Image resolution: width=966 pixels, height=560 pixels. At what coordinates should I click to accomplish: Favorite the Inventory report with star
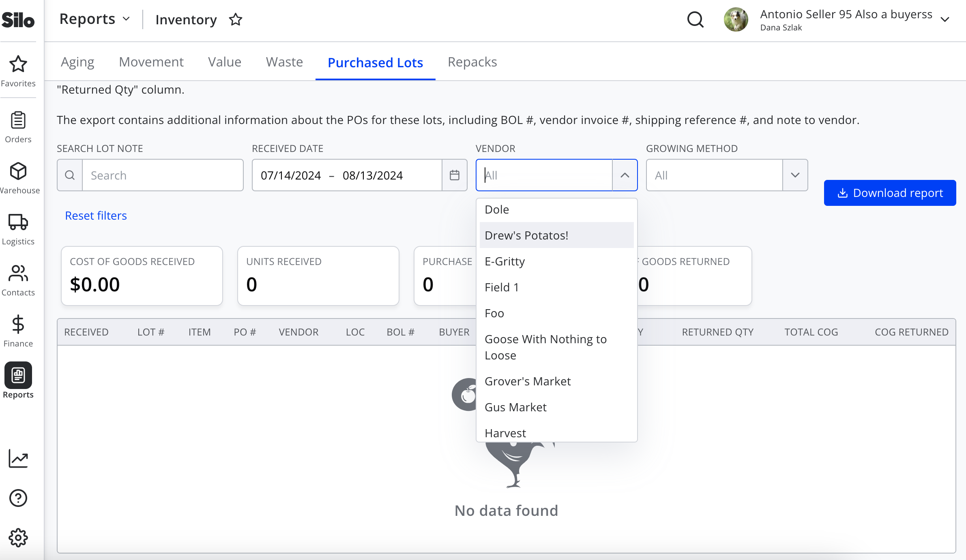tap(236, 19)
